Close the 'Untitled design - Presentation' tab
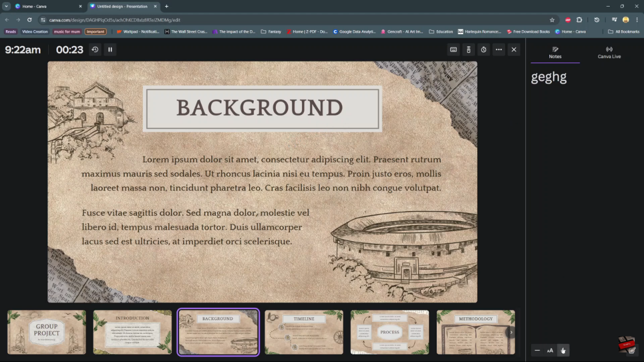The image size is (644, 362). 155,7
